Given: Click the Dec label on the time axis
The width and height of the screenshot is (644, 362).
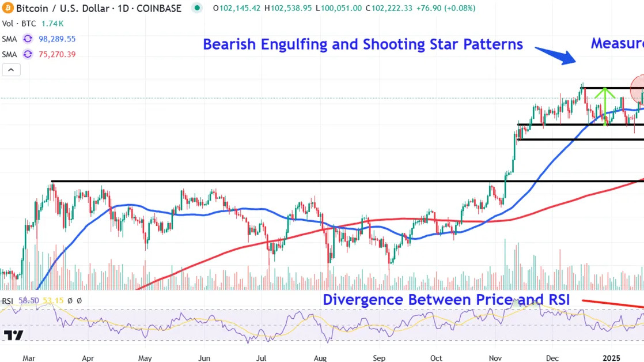Looking at the screenshot, I should coord(552,358).
